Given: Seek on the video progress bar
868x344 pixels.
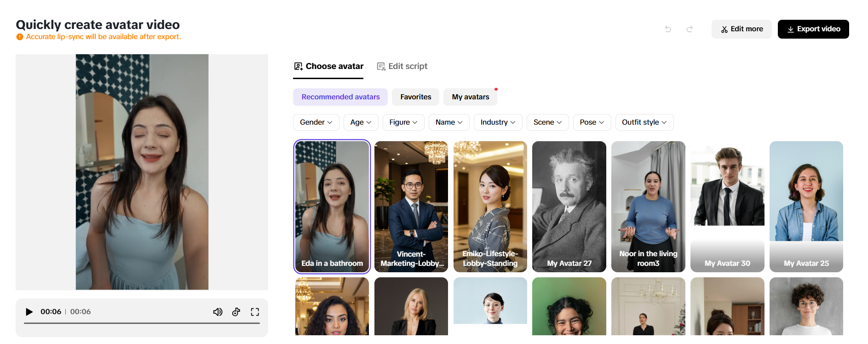Looking at the screenshot, I should (x=142, y=323).
